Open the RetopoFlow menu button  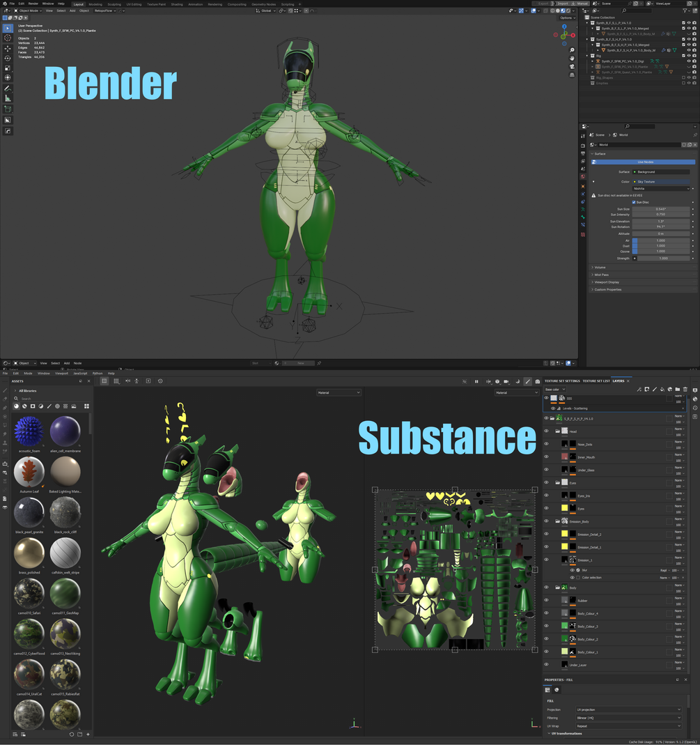point(104,10)
